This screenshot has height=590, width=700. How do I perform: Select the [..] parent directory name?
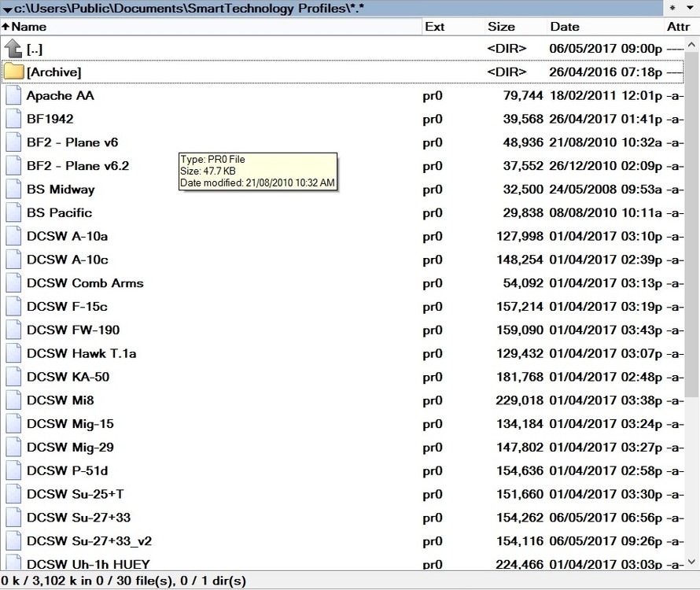click(35, 49)
